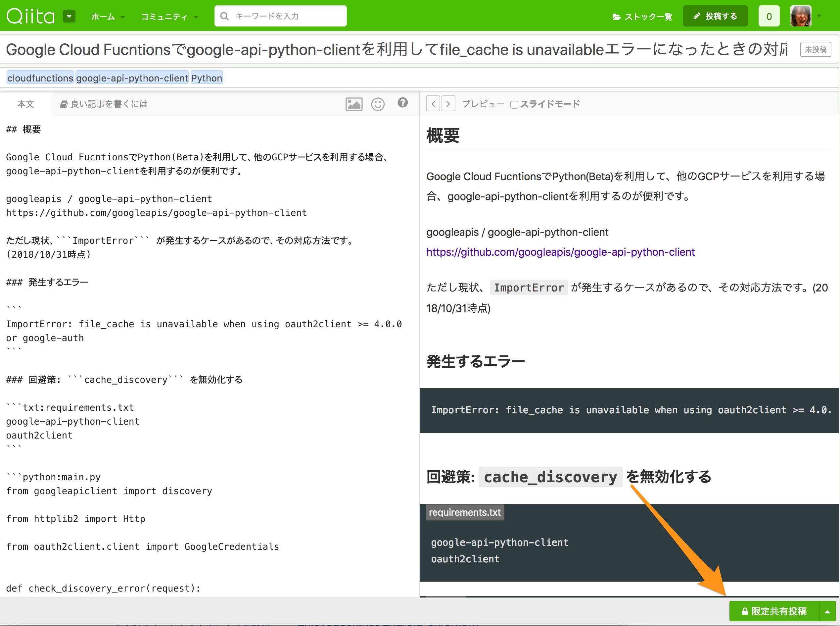This screenshot has width=840, height=626.
Task: Click the 未投稿 status badge
Action: pyautogui.click(x=816, y=50)
